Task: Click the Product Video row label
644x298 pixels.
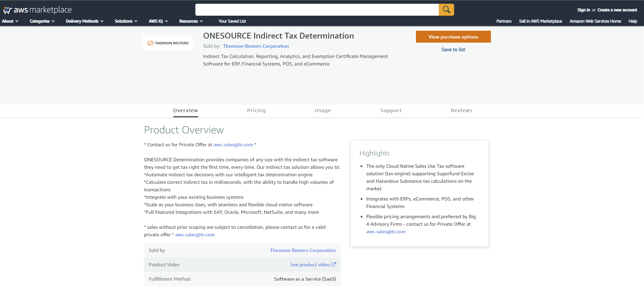Action: coord(164,265)
